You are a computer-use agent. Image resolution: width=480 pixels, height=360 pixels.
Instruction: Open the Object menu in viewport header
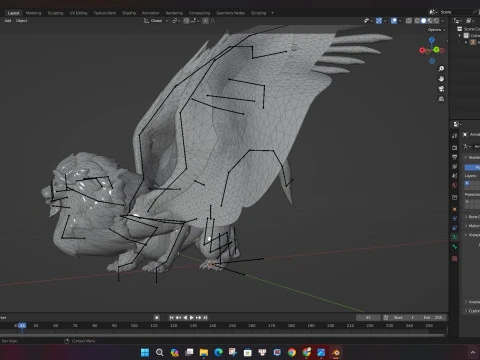coord(22,21)
